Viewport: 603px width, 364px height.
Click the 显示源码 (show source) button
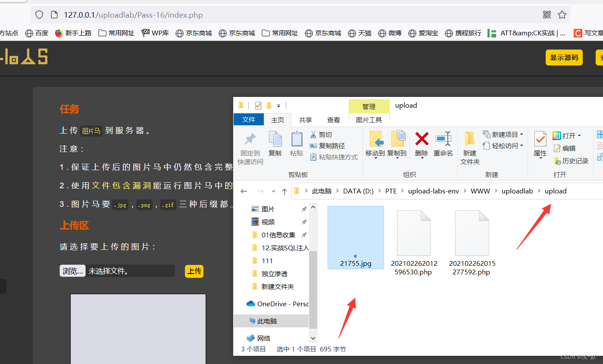pos(564,58)
